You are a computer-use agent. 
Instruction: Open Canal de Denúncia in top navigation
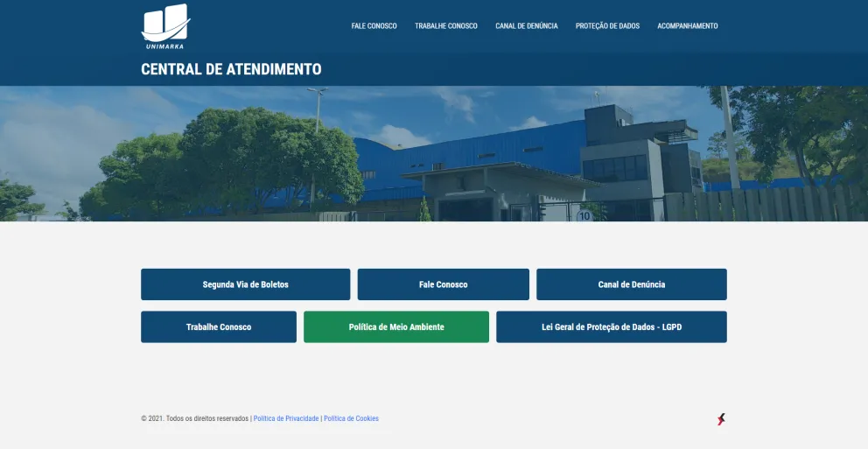click(527, 26)
